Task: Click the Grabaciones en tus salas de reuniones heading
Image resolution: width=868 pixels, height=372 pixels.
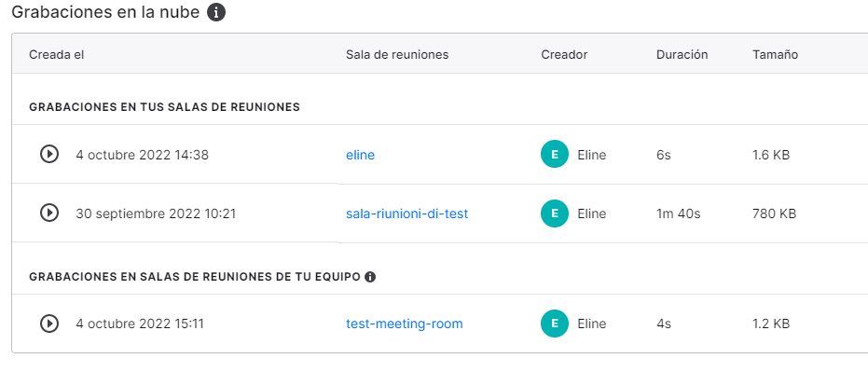Action: [164, 107]
